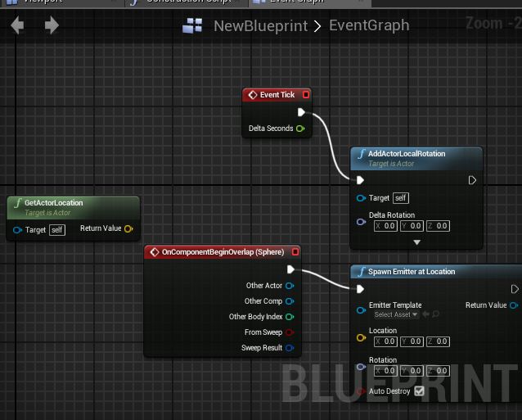Click the NewBlueprint breadcrumb link
The image size is (522, 420).
(x=261, y=26)
